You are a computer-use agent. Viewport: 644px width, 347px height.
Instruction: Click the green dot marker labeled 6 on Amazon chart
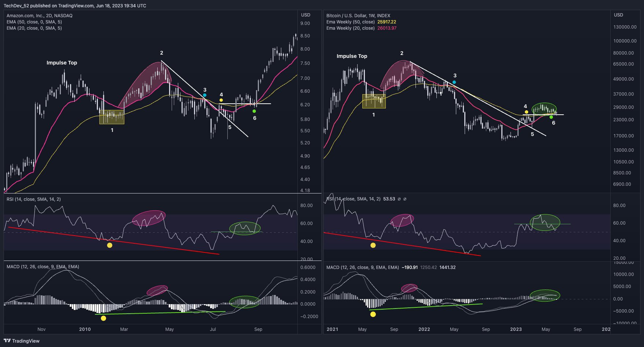pyautogui.click(x=253, y=111)
